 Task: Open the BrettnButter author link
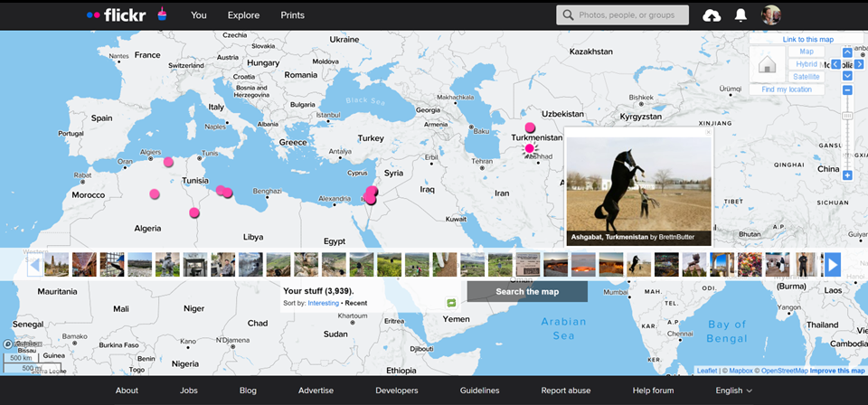point(676,238)
